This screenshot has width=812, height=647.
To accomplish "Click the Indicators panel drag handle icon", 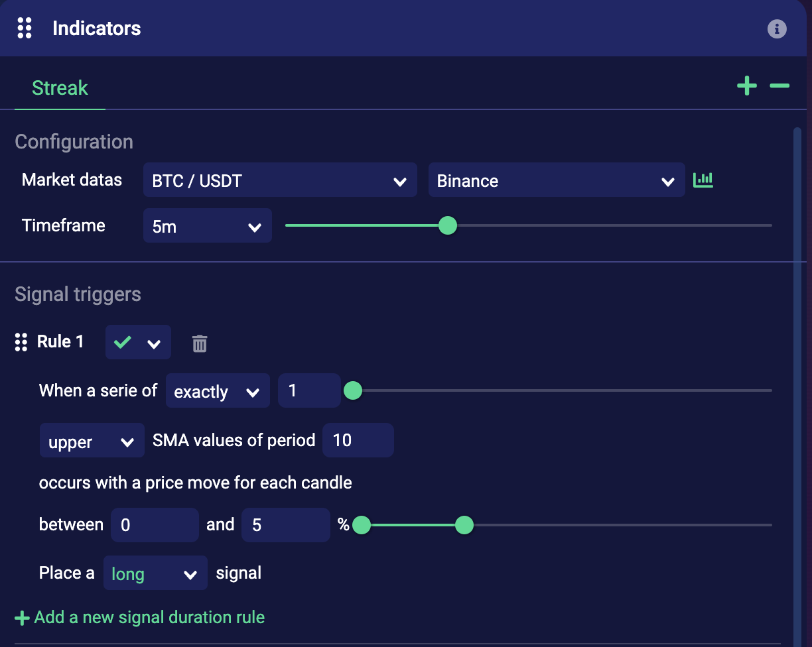I will click(25, 29).
